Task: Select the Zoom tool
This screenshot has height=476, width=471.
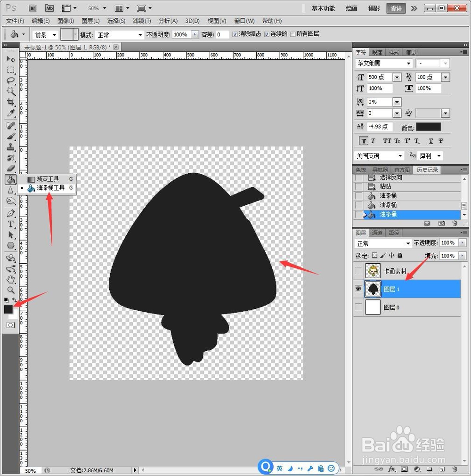Action: [x=11, y=290]
